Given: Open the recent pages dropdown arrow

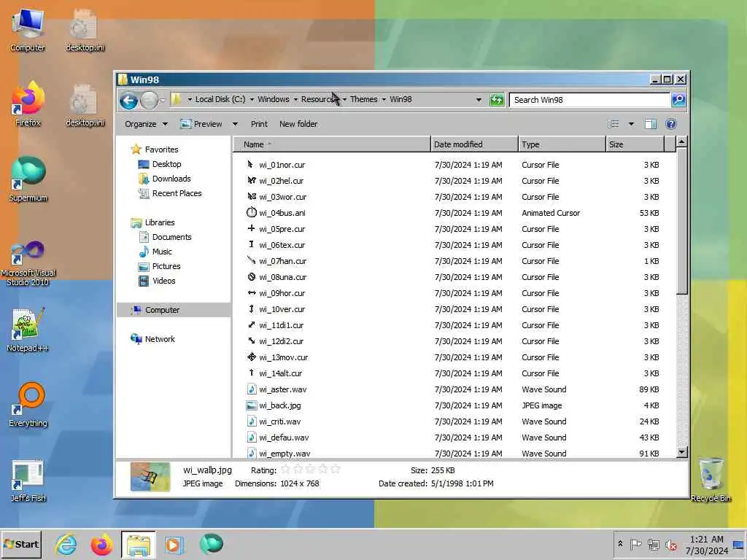Looking at the screenshot, I should pyautogui.click(x=163, y=100).
